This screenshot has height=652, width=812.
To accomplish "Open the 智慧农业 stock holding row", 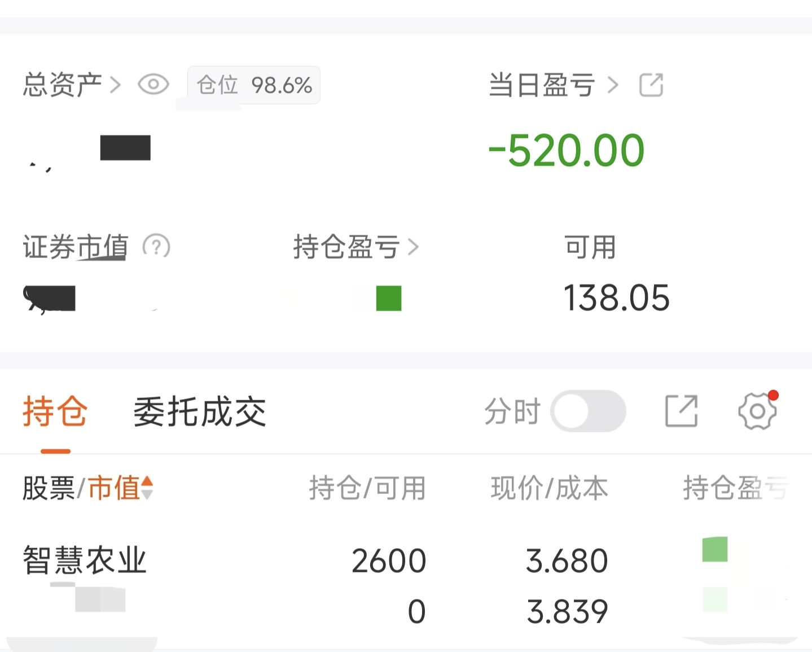I will pos(85,561).
